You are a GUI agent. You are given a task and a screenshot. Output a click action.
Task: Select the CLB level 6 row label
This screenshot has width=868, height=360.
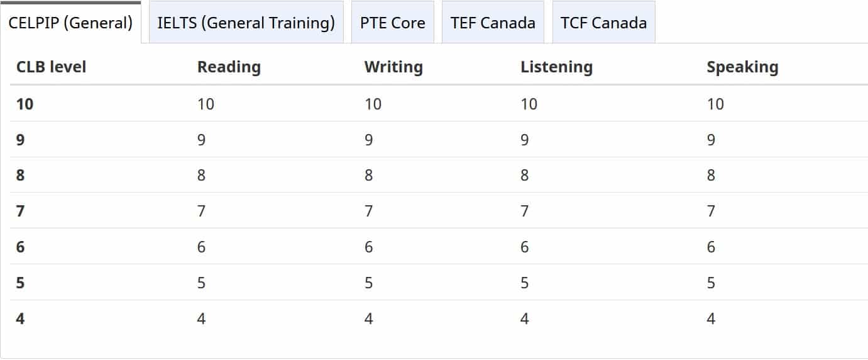point(21,247)
